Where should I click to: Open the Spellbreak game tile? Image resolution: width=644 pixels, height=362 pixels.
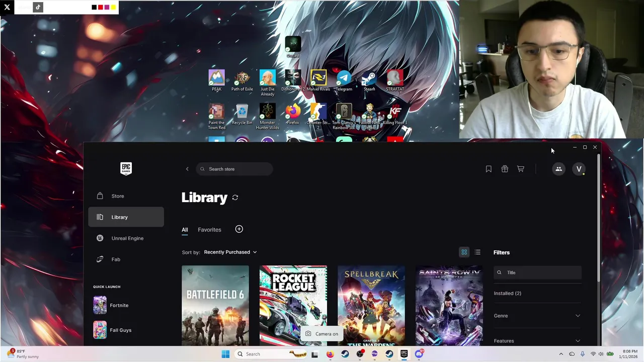(371, 305)
